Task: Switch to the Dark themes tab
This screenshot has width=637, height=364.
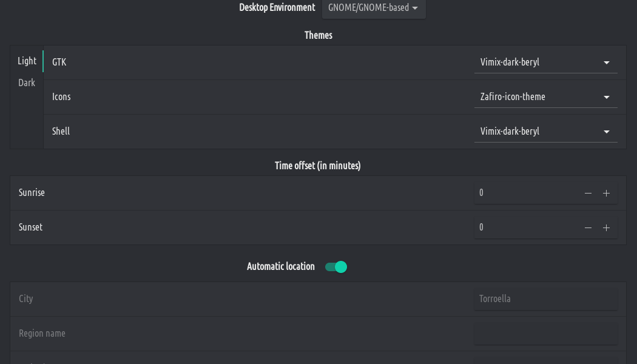Action: pos(27,83)
